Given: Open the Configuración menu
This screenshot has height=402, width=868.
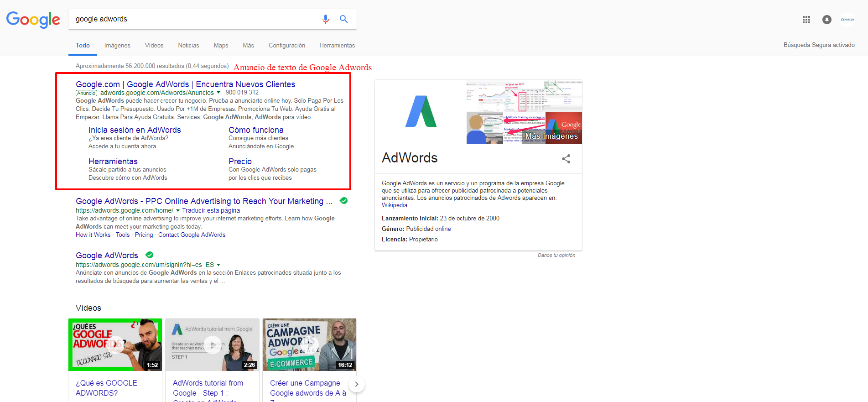Looking at the screenshot, I should coord(287,45).
